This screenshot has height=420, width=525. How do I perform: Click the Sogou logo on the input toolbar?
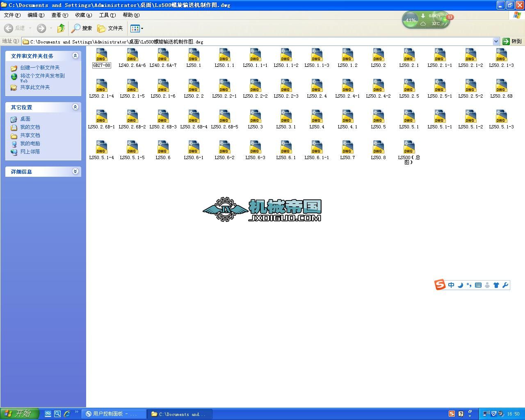[440, 285]
